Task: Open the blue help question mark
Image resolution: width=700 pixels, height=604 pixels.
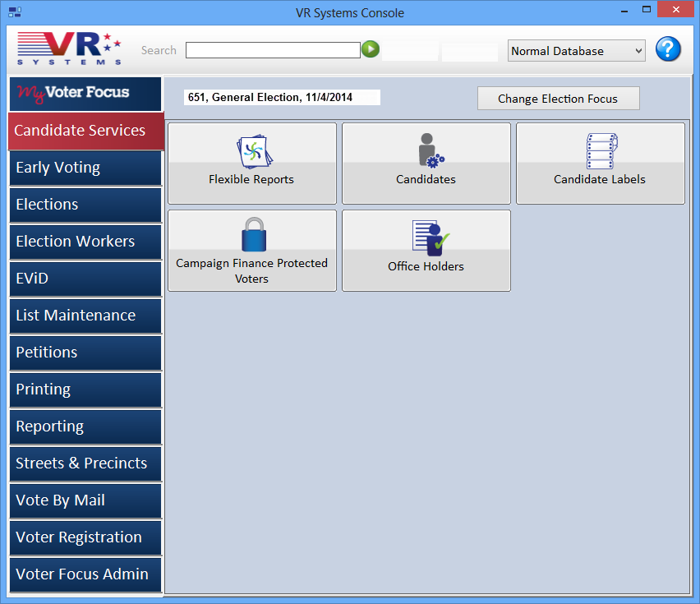Action: tap(668, 49)
